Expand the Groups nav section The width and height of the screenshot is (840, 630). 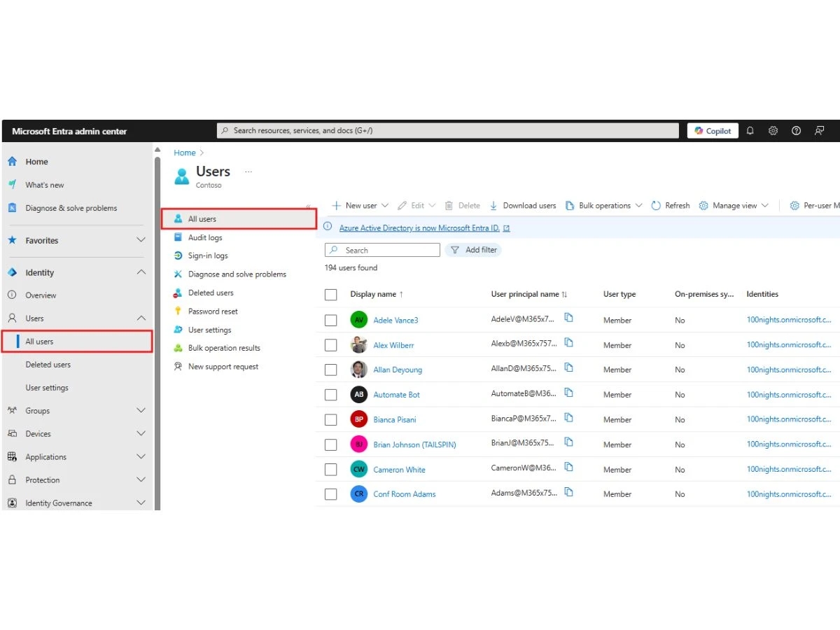(141, 410)
